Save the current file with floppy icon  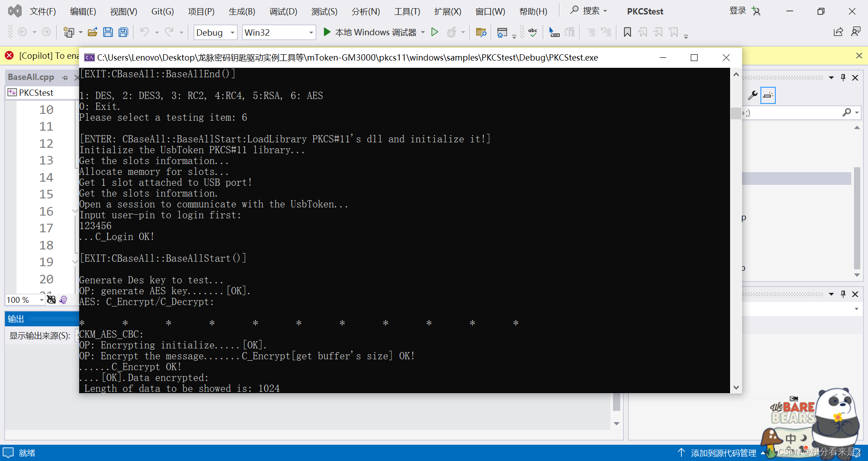[108, 32]
